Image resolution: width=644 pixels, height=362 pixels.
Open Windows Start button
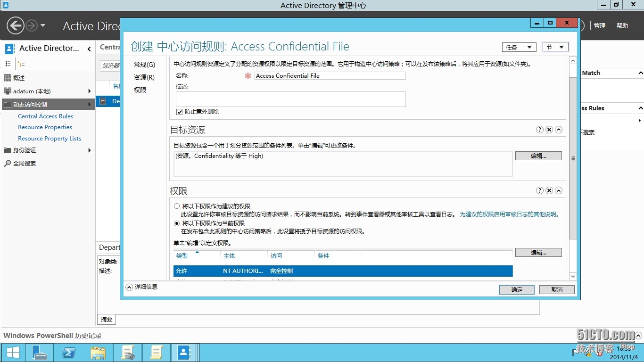click(x=13, y=353)
